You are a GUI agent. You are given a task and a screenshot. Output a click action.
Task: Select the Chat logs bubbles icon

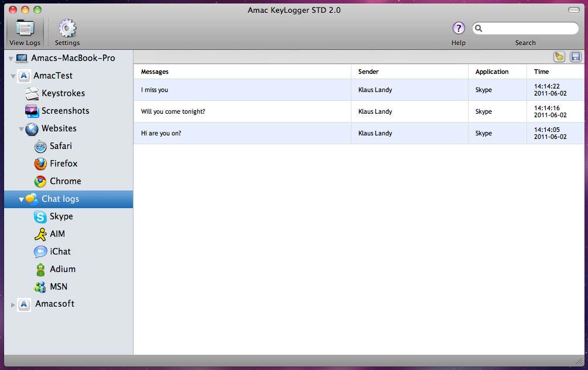(x=32, y=199)
